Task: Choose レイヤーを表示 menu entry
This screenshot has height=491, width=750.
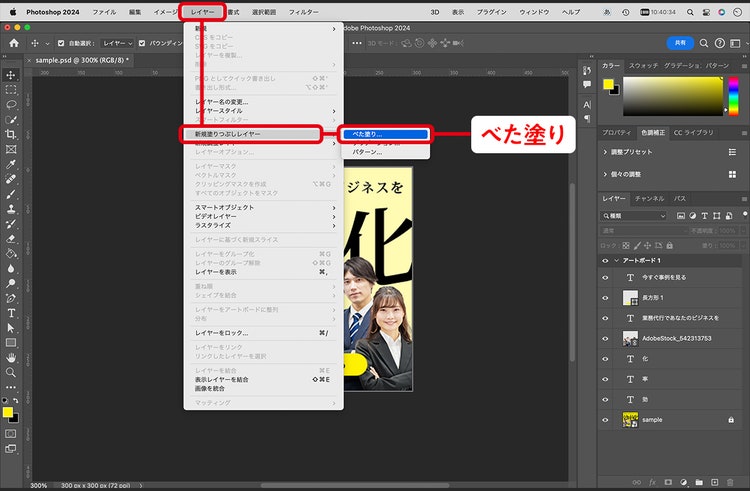Action: pyautogui.click(x=264, y=272)
